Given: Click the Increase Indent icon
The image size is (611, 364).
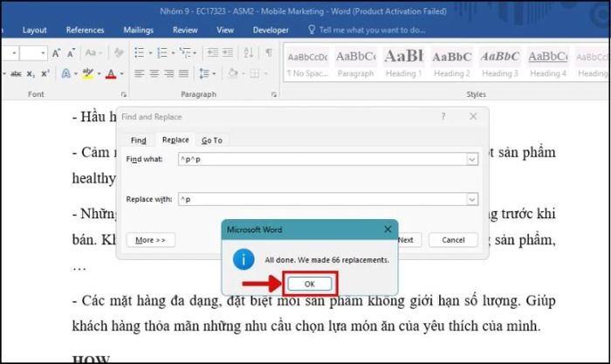Looking at the screenshot, I should (228, 52).
